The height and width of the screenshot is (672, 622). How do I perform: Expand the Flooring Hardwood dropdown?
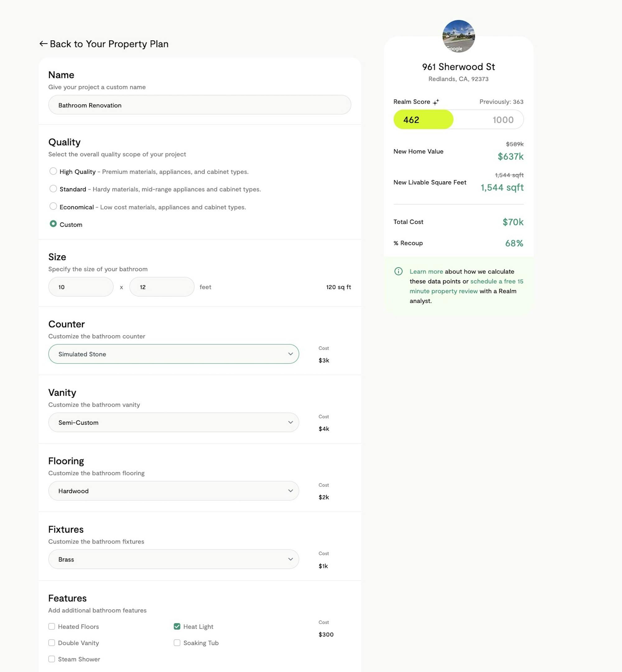[x=174, y=491]
